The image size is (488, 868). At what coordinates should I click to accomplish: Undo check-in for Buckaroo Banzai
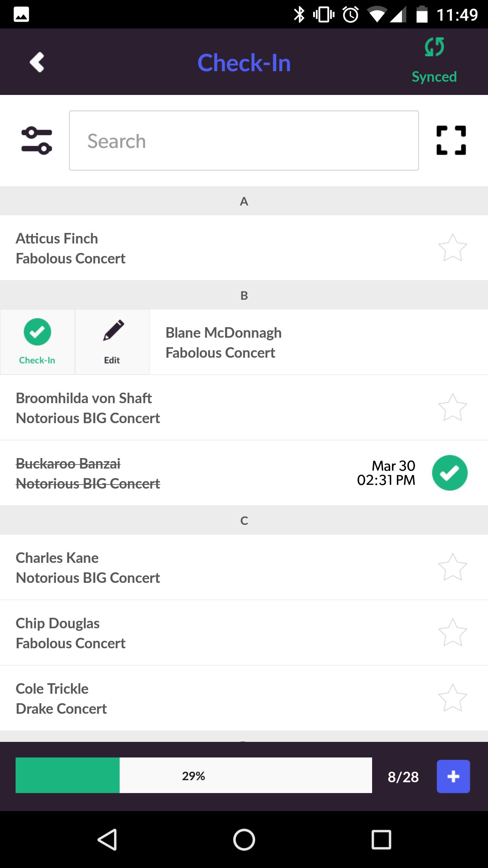click(x=450, y=473)
